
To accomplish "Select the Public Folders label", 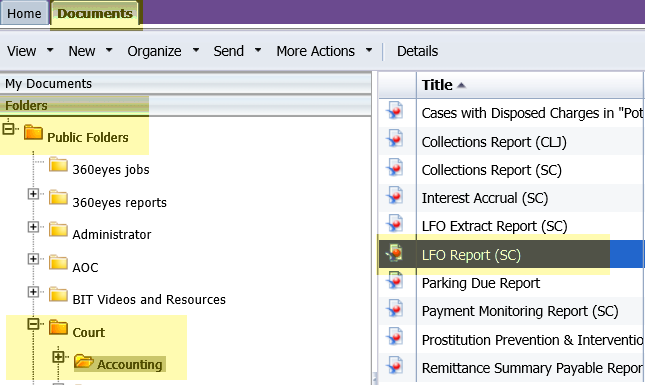I will [x=88, y=137].
